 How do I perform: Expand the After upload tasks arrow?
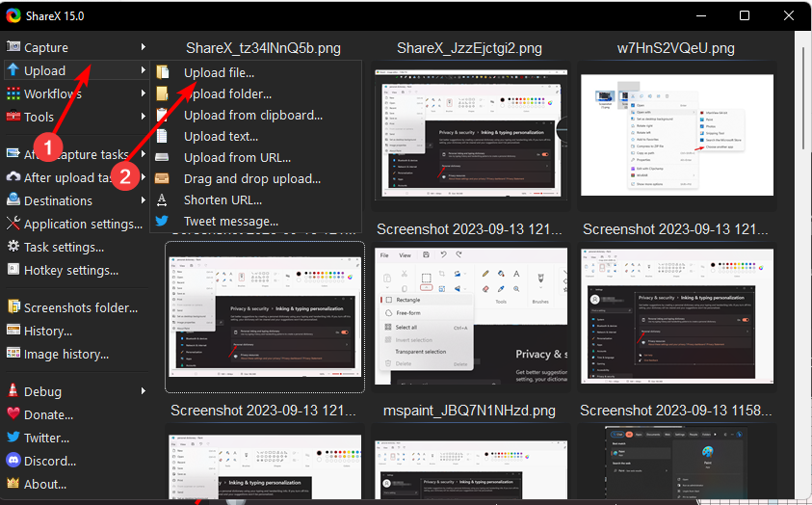[143, 177]
